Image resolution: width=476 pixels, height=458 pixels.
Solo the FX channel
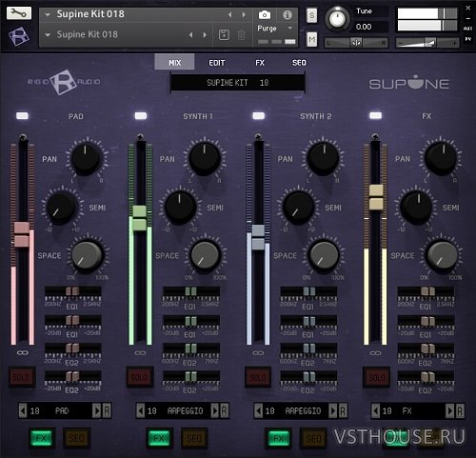pyautogui.click(x=376, y=377)
